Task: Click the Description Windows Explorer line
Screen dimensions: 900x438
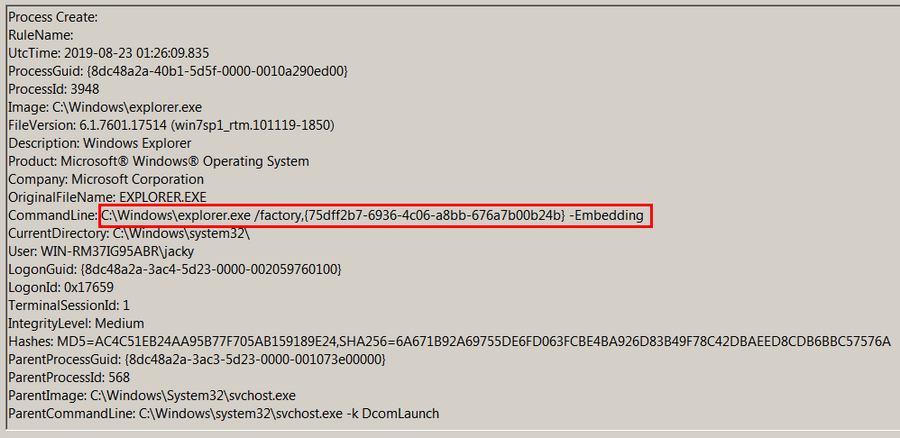Action: (x=100, y=143)
